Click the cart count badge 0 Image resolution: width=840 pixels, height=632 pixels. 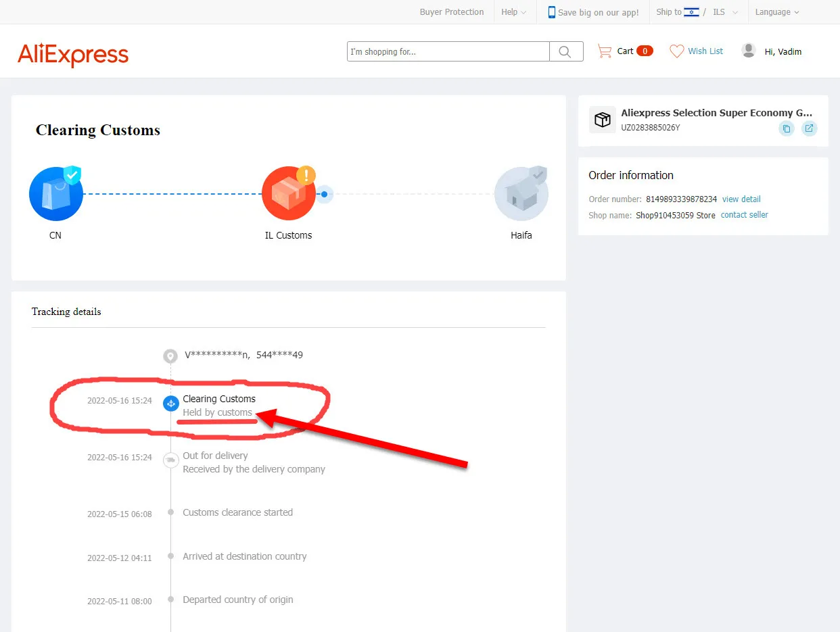coord(645,51)
